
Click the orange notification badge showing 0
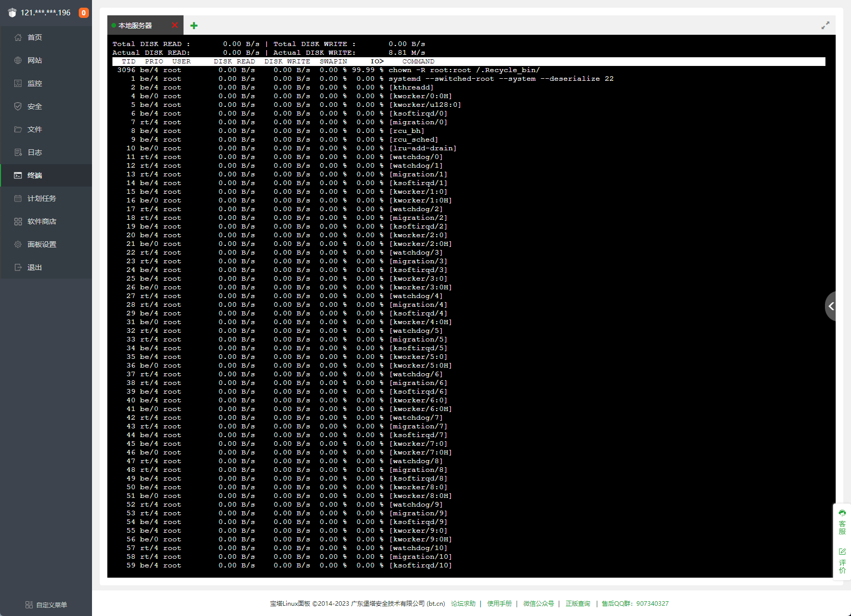84,13
